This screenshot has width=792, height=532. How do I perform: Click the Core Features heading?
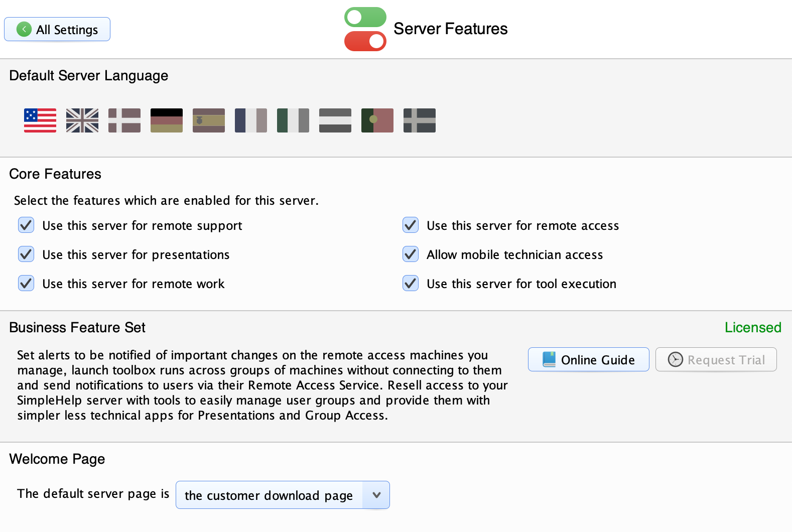tap(55, 174)
